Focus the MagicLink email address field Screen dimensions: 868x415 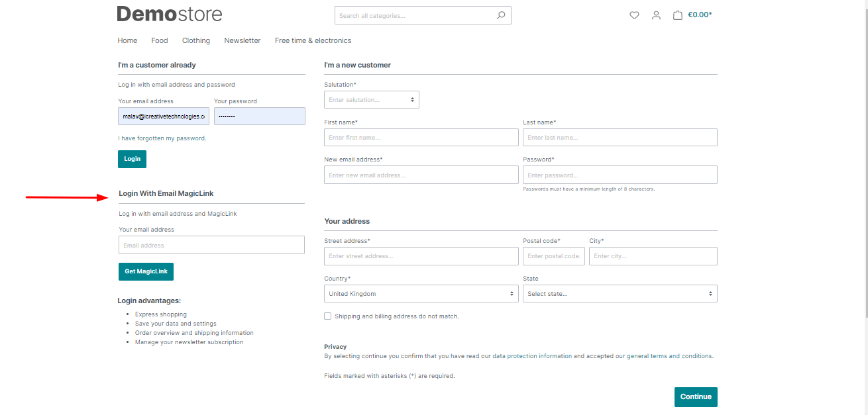click(x=211, y=246)
